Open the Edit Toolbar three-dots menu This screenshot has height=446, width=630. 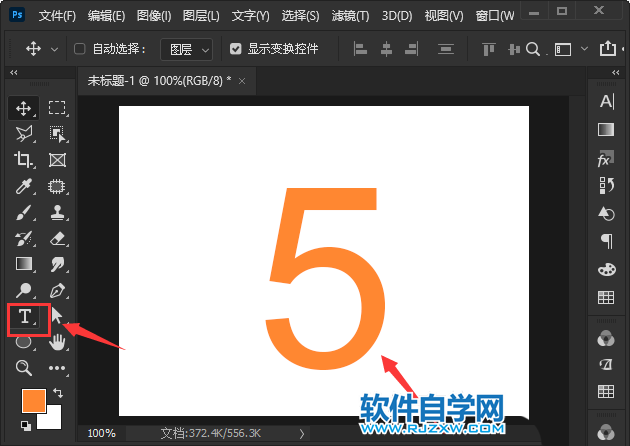click(57, 368)
